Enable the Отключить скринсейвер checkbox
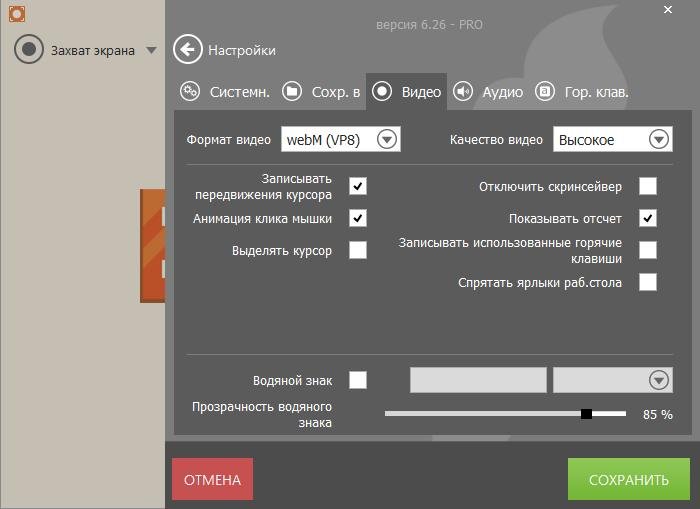 [x=648, y=186]
